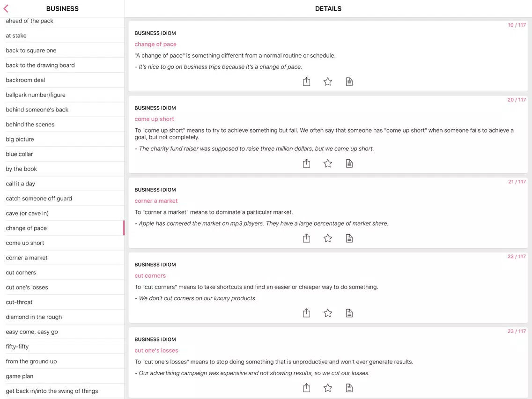Share the 'change of pace' idiom

pyautogui.click(x=306, y=81)
